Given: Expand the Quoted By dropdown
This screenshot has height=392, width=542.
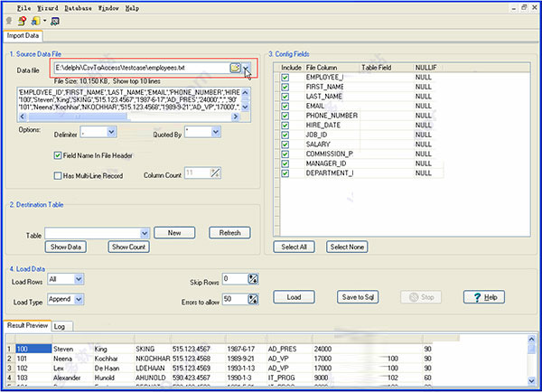Looking at the screenshot, I should tap(215, 132).
